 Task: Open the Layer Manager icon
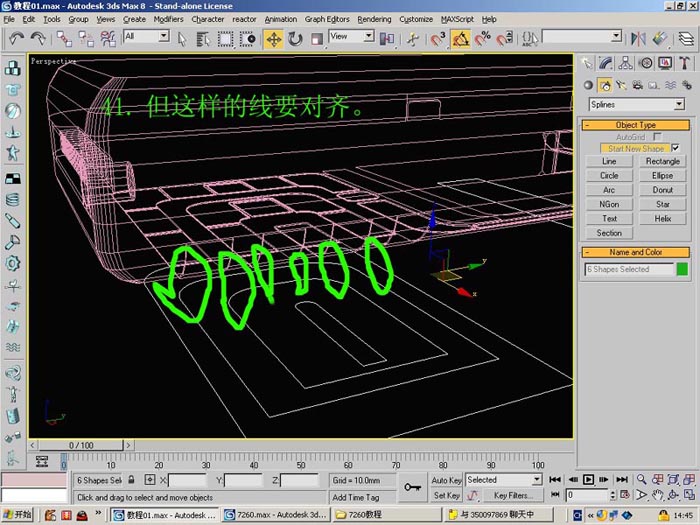pyautogui.click(x=686, y=39)
